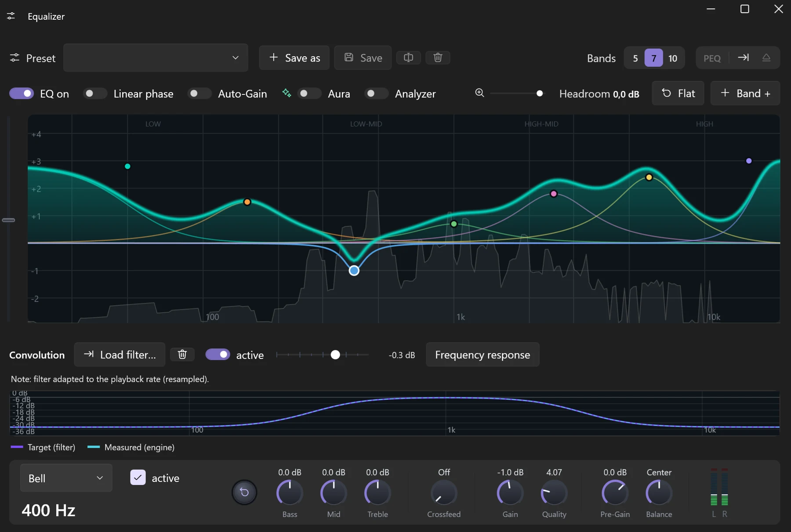The width and height of the screenshot is (791, 532).
Task: Click the vertical slider handle left of graph
Action: coord(8,220)
